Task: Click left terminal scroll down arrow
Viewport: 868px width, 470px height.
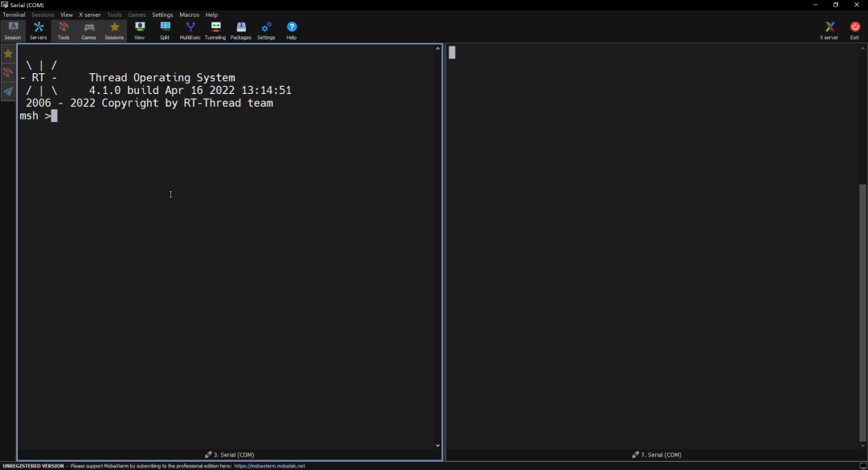Action: [x=437, y=445]
